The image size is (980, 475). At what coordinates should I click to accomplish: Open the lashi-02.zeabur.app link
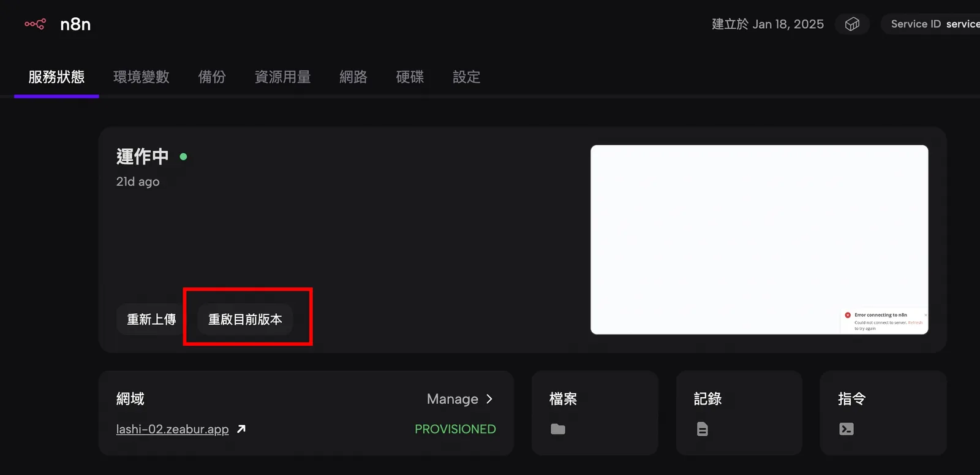pos(173,429)
